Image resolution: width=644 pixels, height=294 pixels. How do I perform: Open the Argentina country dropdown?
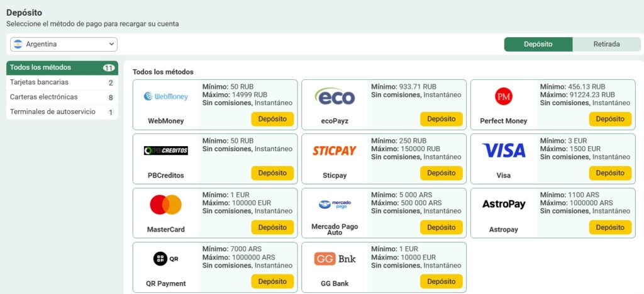(x=64, y=44)
